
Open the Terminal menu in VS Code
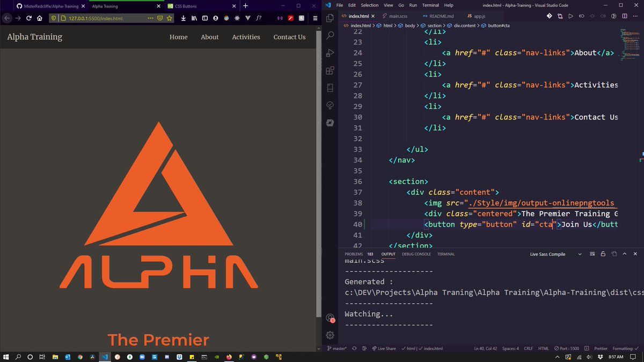[430, 5]
